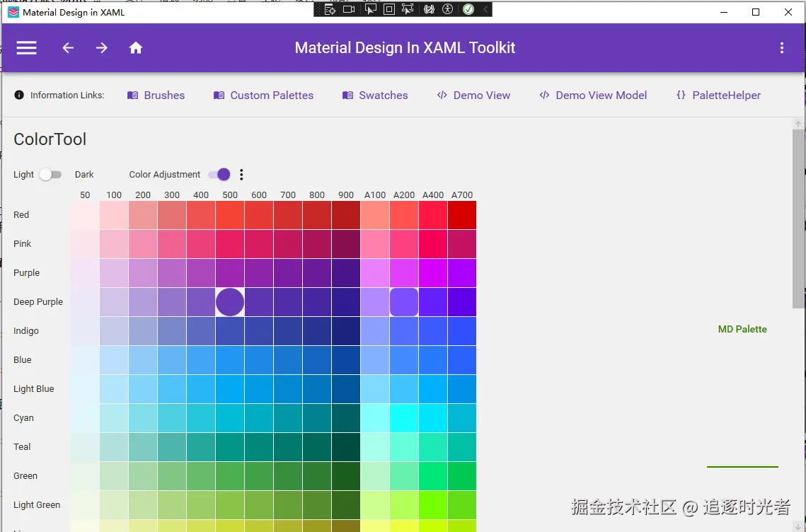Select the MD Palette tab

742,330
